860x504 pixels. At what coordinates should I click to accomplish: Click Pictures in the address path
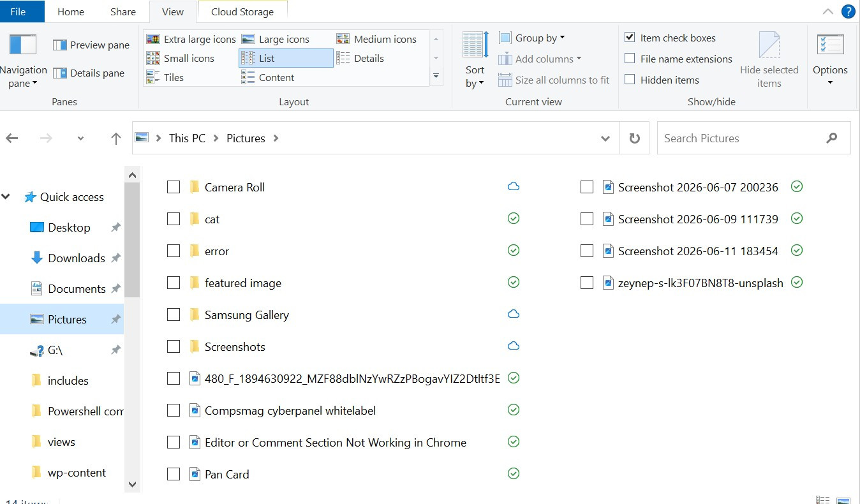[246, 138]
